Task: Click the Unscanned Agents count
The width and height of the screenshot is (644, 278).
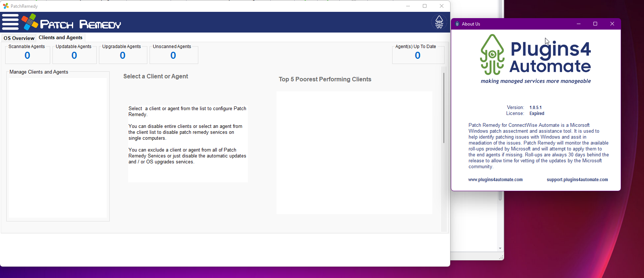Action: (173, 55)
